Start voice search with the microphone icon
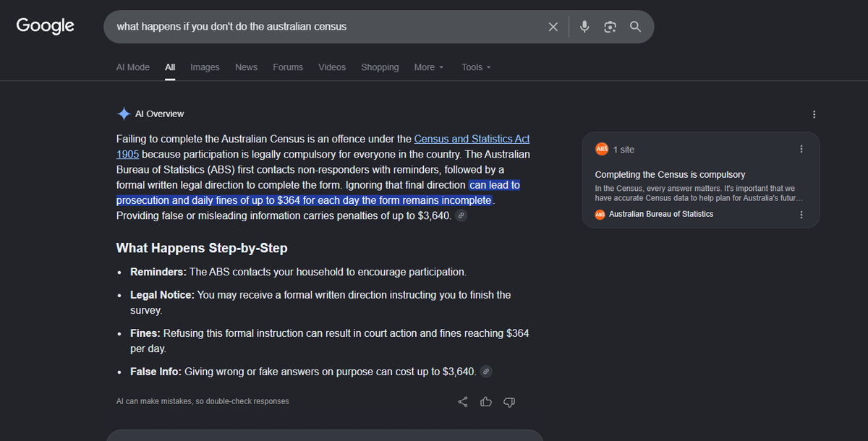The height and width of the screenshot is (441, 868). (585, 27)
